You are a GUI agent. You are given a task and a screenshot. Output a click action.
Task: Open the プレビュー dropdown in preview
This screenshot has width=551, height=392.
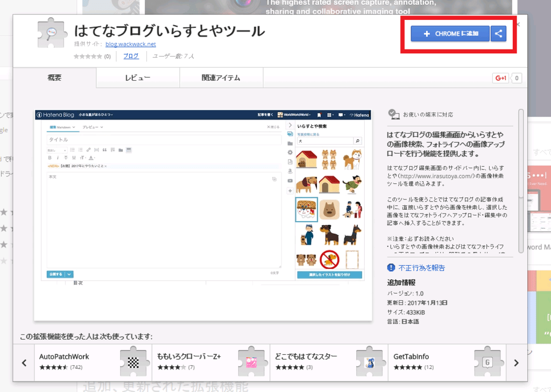tap(93, 127)
